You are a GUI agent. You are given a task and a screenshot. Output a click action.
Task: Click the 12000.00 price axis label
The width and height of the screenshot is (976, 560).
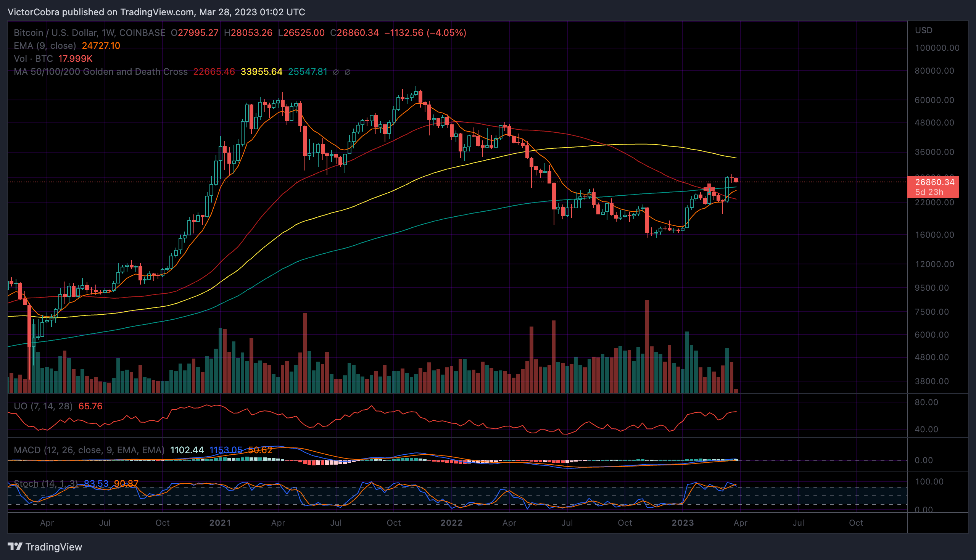coord(934,264)
